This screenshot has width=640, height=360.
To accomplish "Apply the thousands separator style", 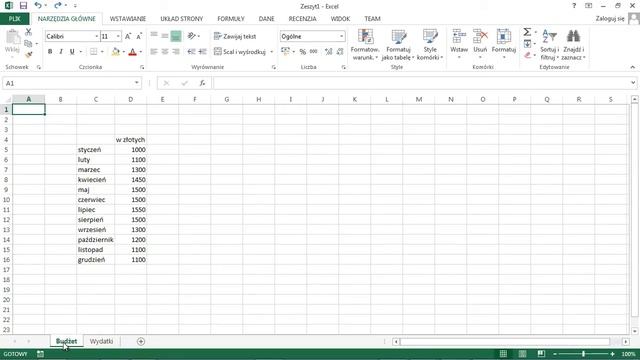I will coord(313,52).
